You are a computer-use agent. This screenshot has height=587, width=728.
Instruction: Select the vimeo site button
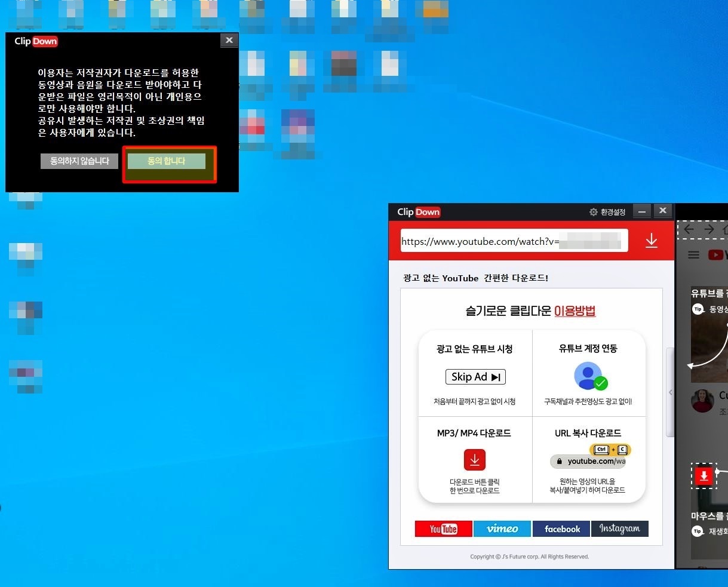(502, 529)
